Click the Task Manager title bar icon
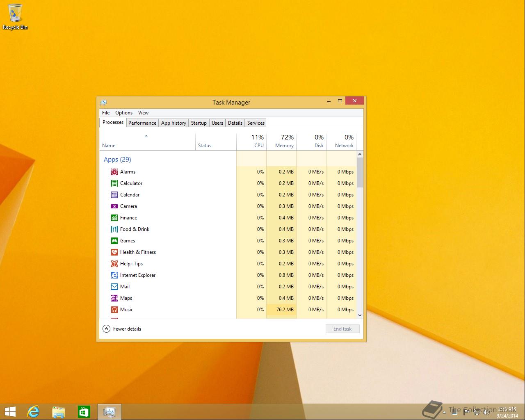525x420 pixels. (x=103, y=102)
